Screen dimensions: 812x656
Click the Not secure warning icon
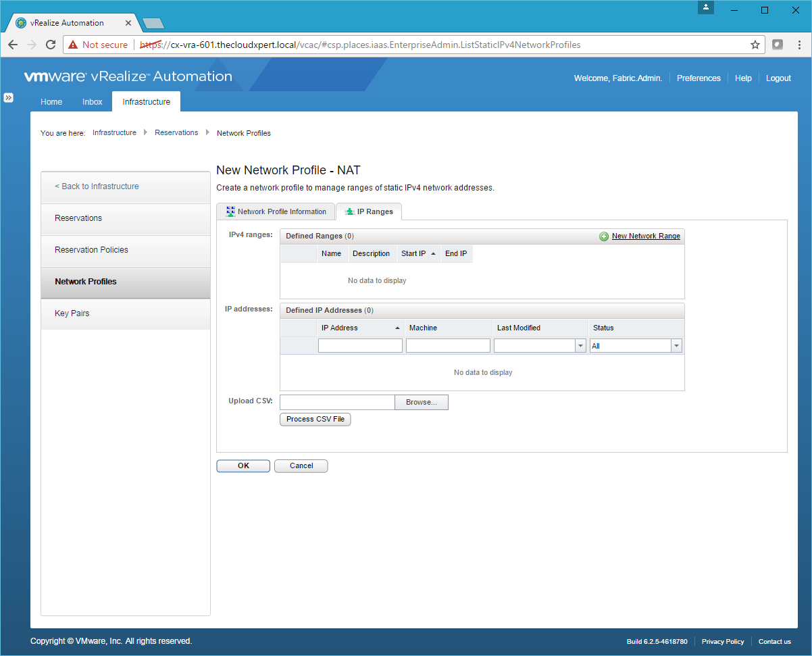(x=73, y=45)
